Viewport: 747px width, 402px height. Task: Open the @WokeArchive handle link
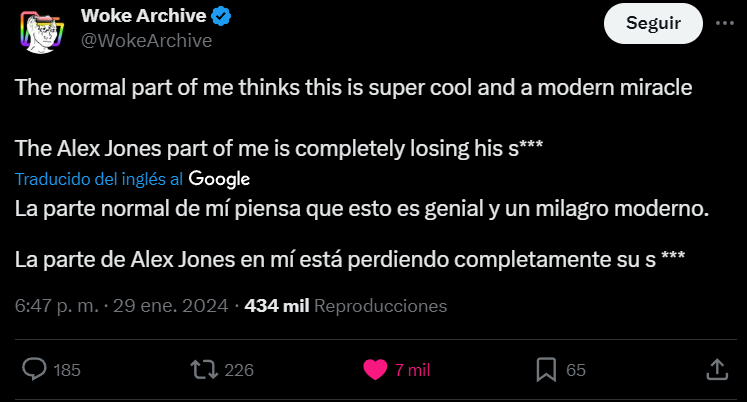(x=146, y=41)
